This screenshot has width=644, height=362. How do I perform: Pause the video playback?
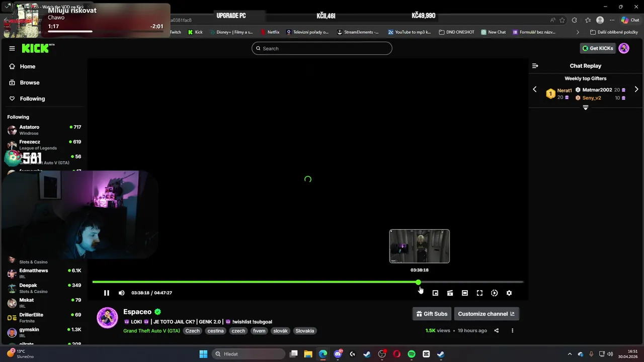pos(107,293)
